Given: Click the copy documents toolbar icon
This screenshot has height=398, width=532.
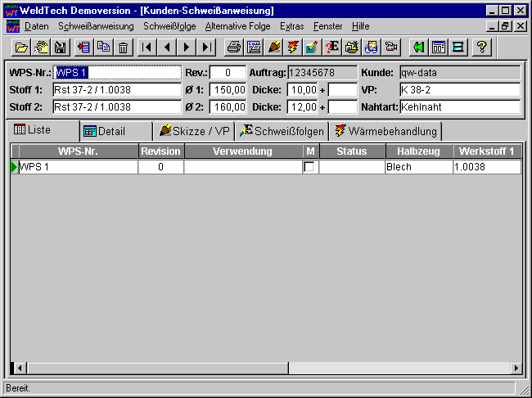Looking at the screenshot, I should pyautogui.click(x=103, y=47).
